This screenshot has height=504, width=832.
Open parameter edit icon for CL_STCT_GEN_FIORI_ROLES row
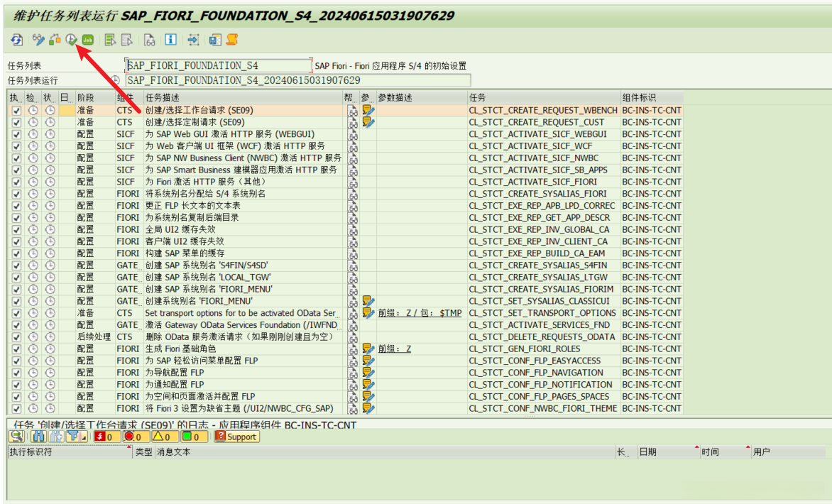tap(368, 349)
